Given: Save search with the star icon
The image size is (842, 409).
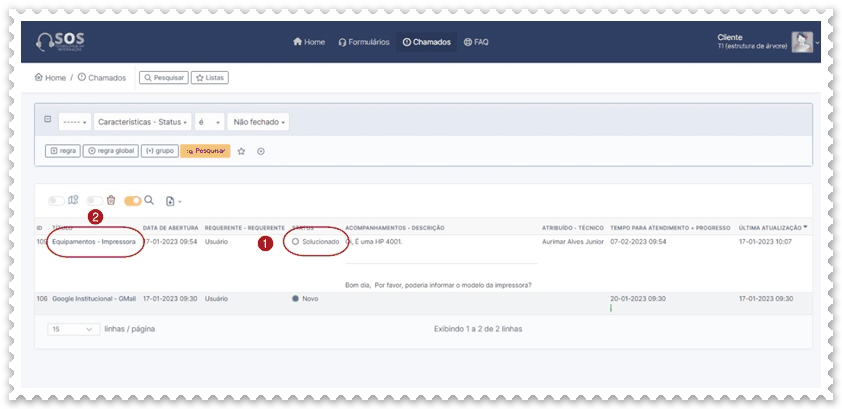Looking at the screenshot, I should (x=241, y=151).
